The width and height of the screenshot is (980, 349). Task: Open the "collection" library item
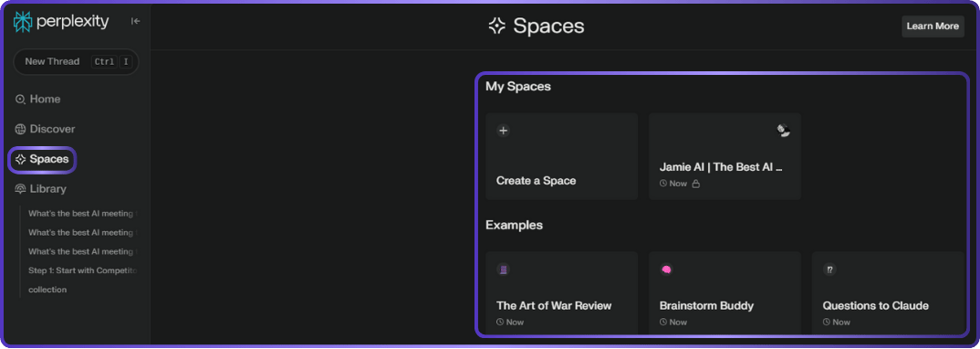click(x=47, y=290)
